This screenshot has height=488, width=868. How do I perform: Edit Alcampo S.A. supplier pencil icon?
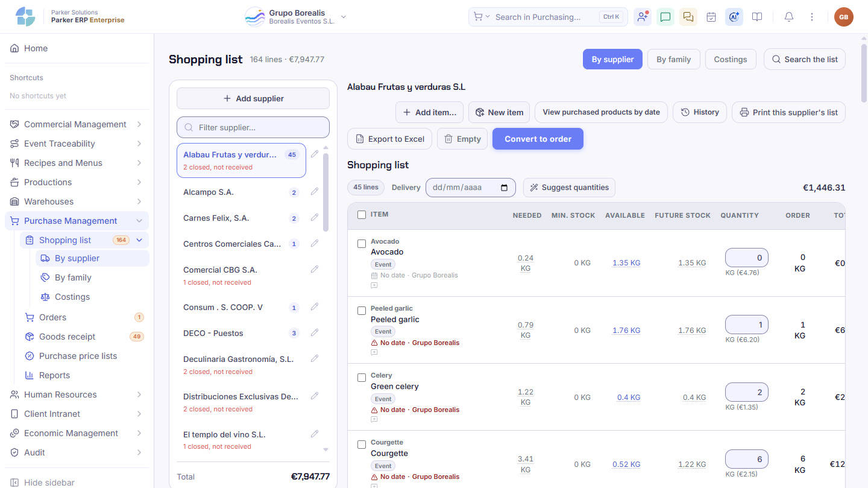click(315, 192)
